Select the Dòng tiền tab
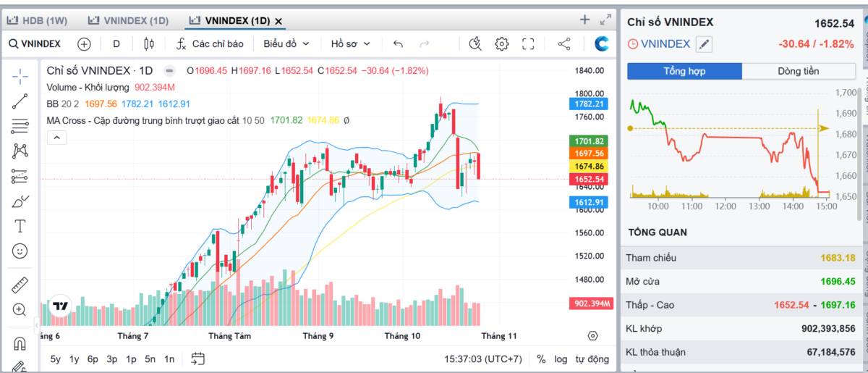The height and width of the screenshot is (373, 868). point(799,71)
